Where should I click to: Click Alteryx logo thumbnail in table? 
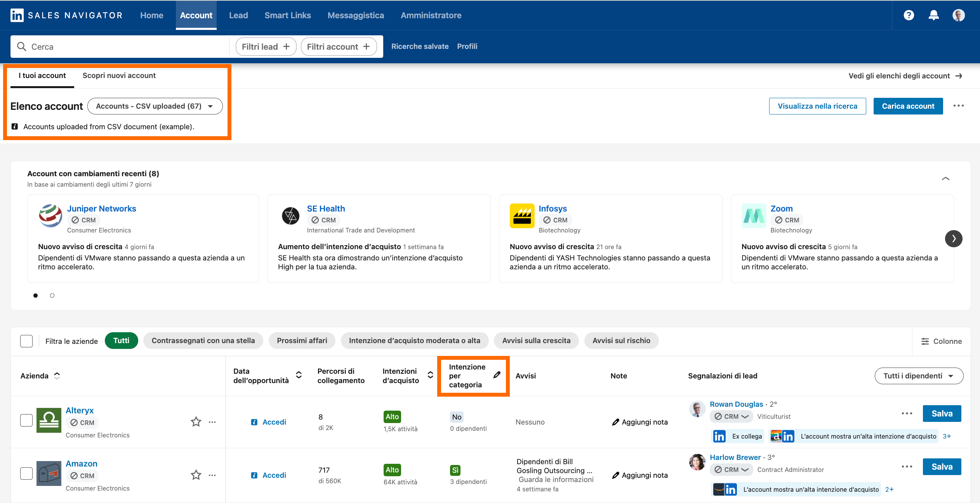point(49,420)
